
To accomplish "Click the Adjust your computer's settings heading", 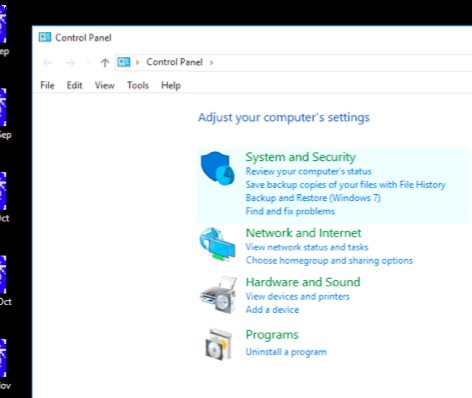I will pyautogui.click(x=284, y=117).
